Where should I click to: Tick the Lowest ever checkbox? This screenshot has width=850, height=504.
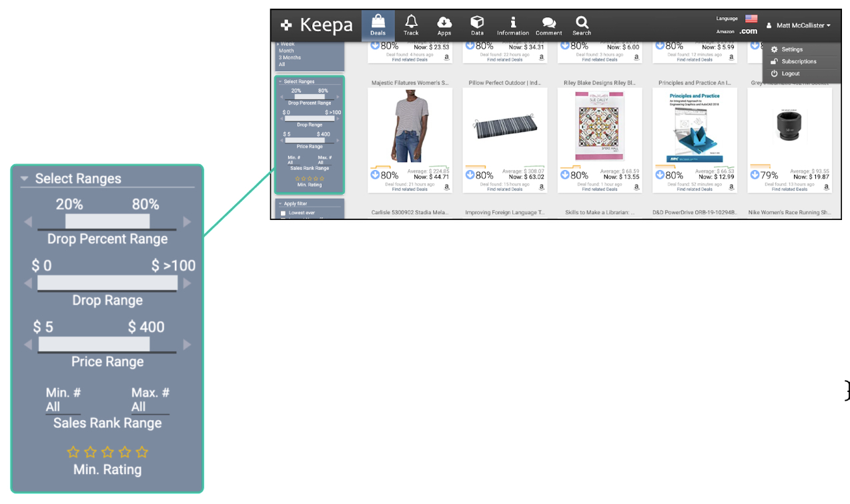point(283,213)
